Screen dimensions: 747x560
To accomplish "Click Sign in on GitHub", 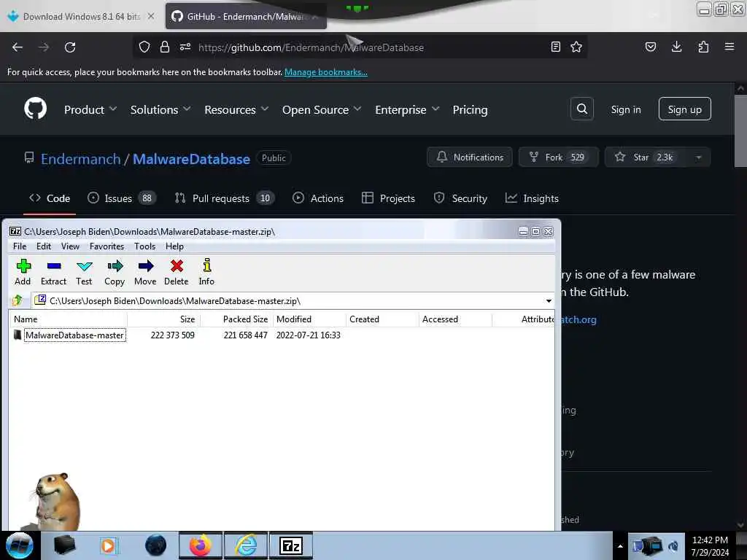I will (x=626, y=109).
